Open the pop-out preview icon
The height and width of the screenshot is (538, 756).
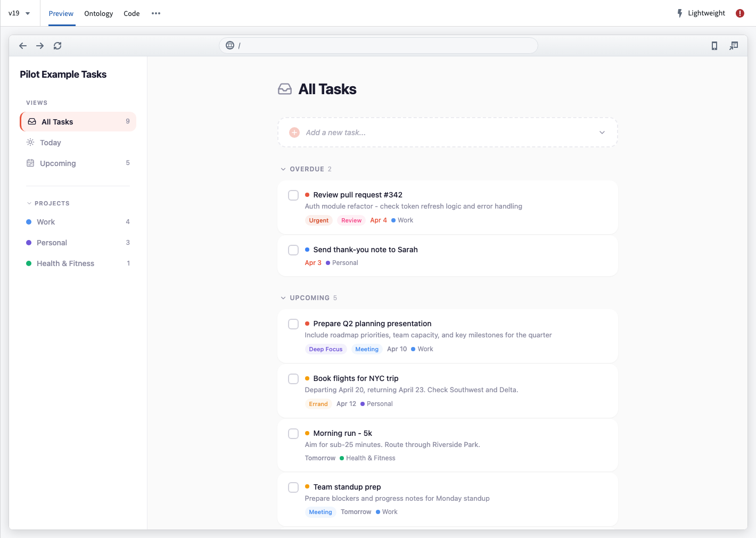click(x=734, y=46)
